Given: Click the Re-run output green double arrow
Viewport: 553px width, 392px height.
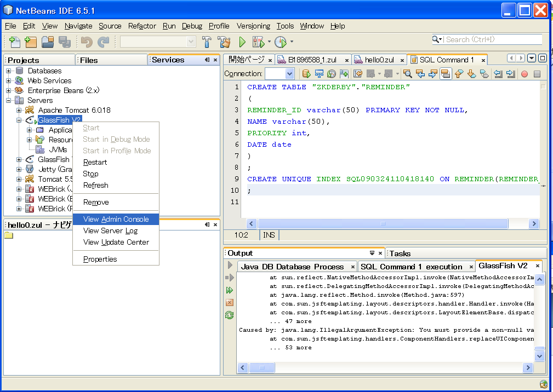Looking at the screenshot, I should [229, 290].
